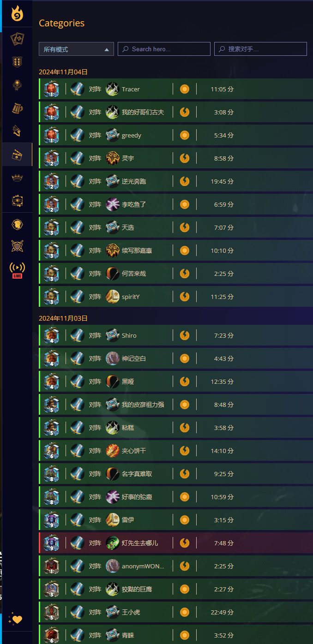The image size is (313, 644).
Task: Focus the 搜索对手 opponent search field
Action: pos(260,49)
